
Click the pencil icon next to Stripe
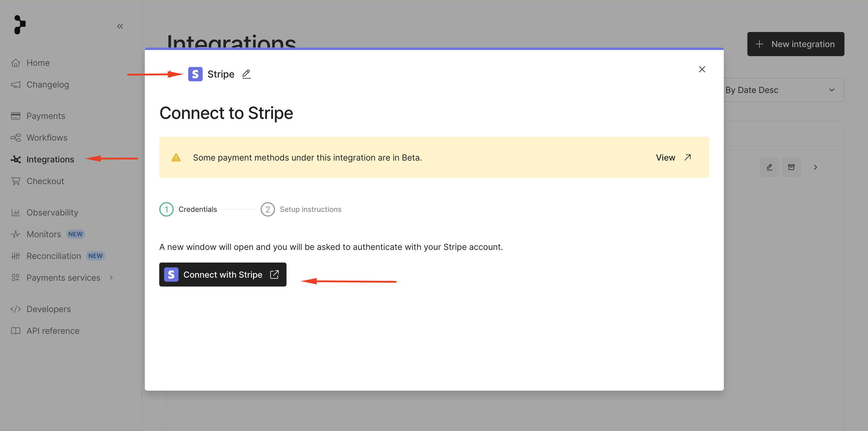(x=246, y=74)
